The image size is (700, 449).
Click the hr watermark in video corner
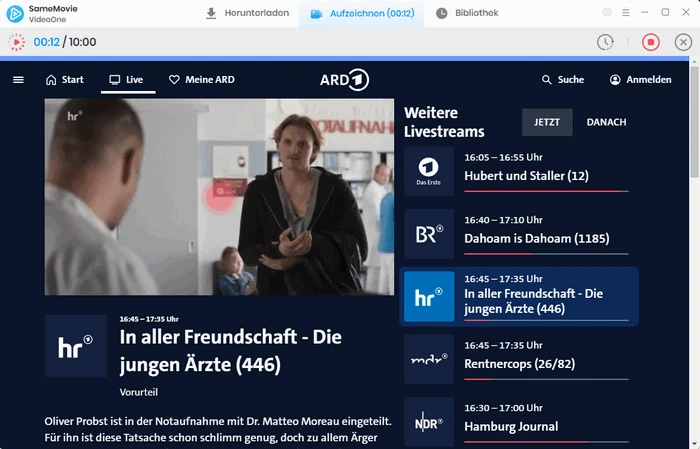pyautogui.click(x=75, y=116)
